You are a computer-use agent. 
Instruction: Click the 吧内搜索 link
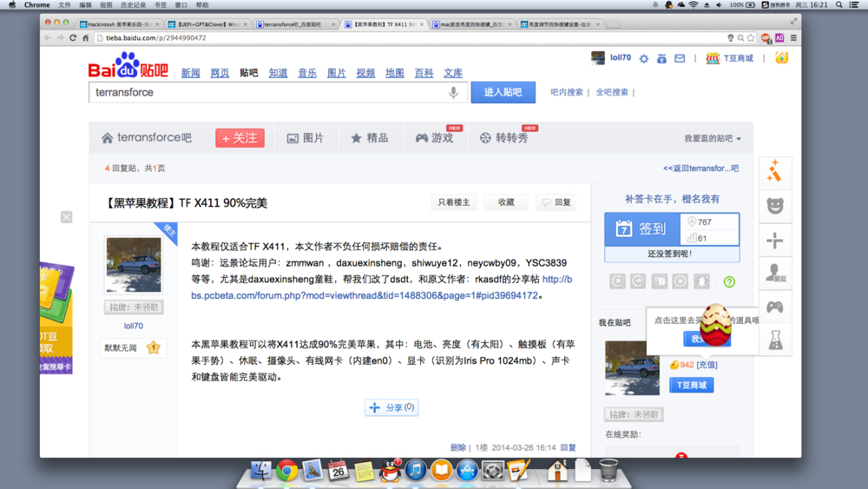tap(566, 92)
